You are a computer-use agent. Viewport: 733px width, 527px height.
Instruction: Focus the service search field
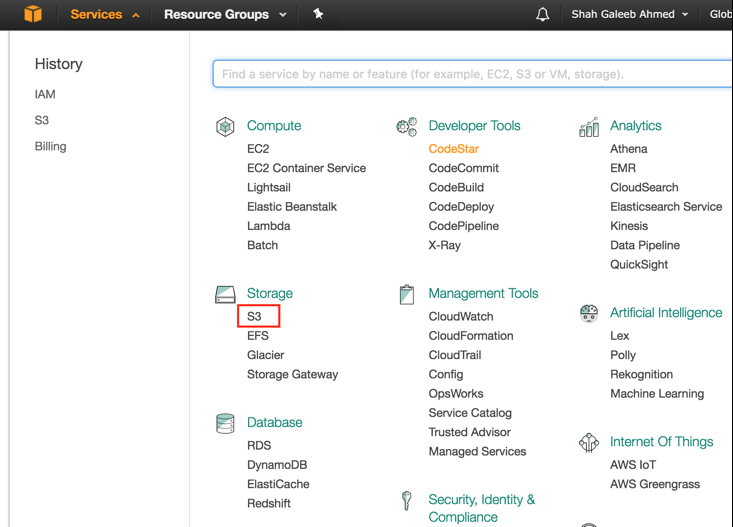point(472,74)
